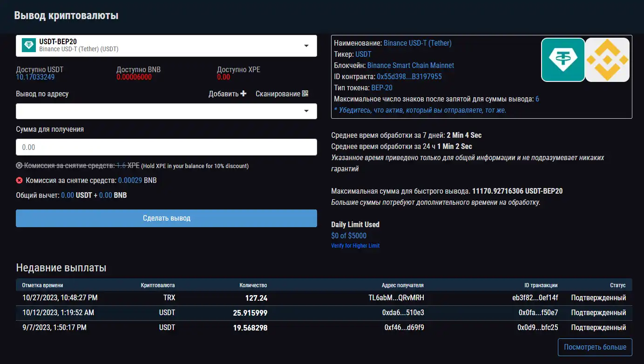Select the XPE commission radio option
The height and width of the screenshot is (364, 644).
coord(19,165)
